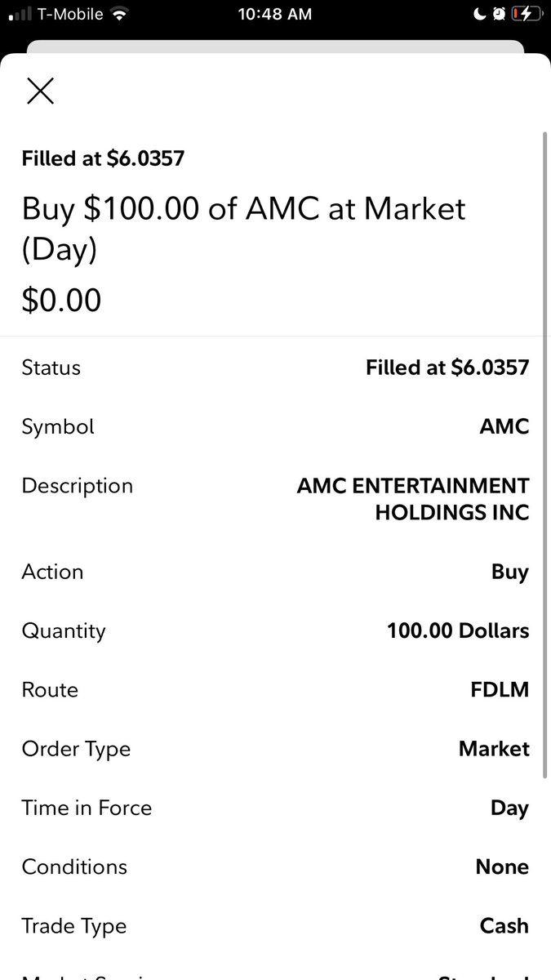Tap the Time in Force Day value
This screenshot has height=980, width=551.
click(x=509, y=808)
